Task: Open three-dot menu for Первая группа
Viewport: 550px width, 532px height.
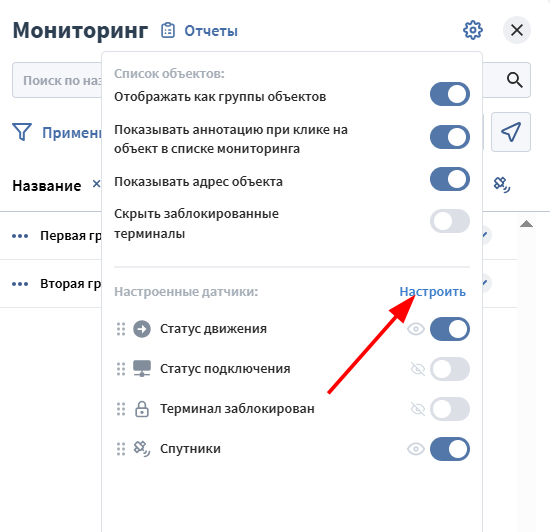Action: pyautogui.click(x=20, y=236)
